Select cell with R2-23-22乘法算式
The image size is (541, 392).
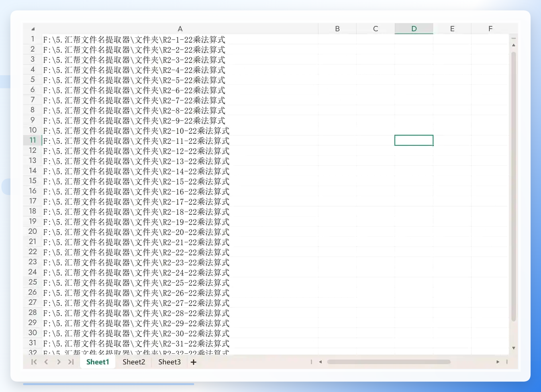[x=180, y=262]
